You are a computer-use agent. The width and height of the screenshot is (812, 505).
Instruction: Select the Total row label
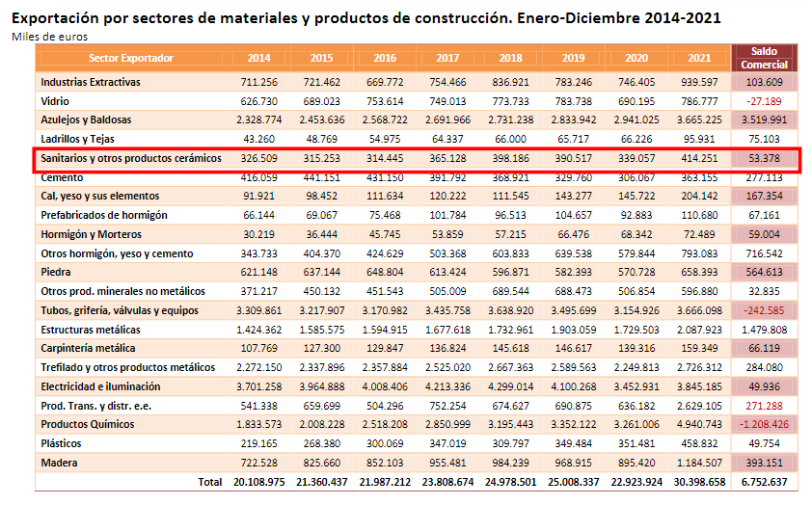pos(209,482)
